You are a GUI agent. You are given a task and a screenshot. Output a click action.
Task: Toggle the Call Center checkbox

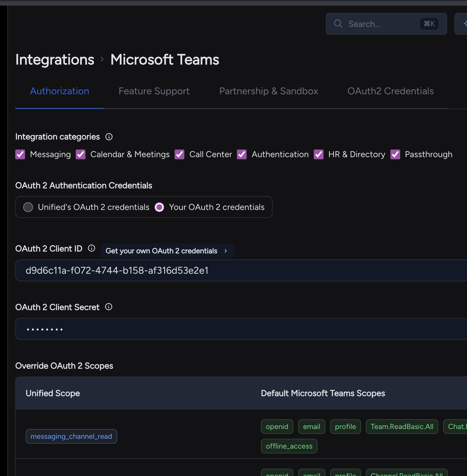pos(179,154)
